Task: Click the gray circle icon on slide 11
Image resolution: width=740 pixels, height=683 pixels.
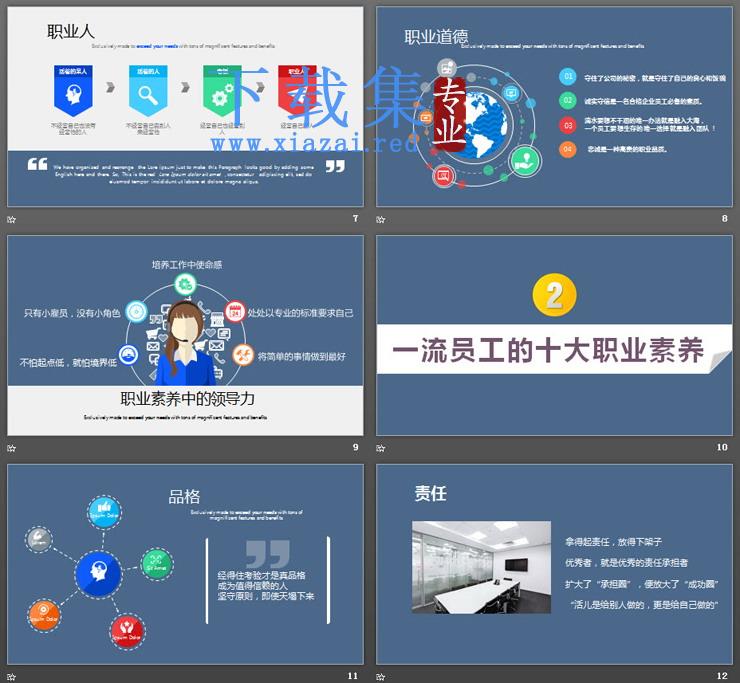Action: click(39, 540)
